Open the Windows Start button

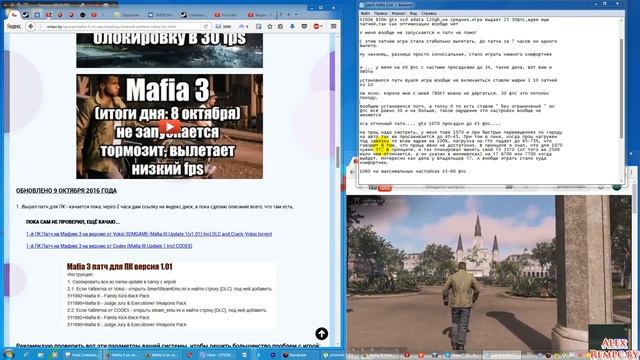tap(8, 354)
